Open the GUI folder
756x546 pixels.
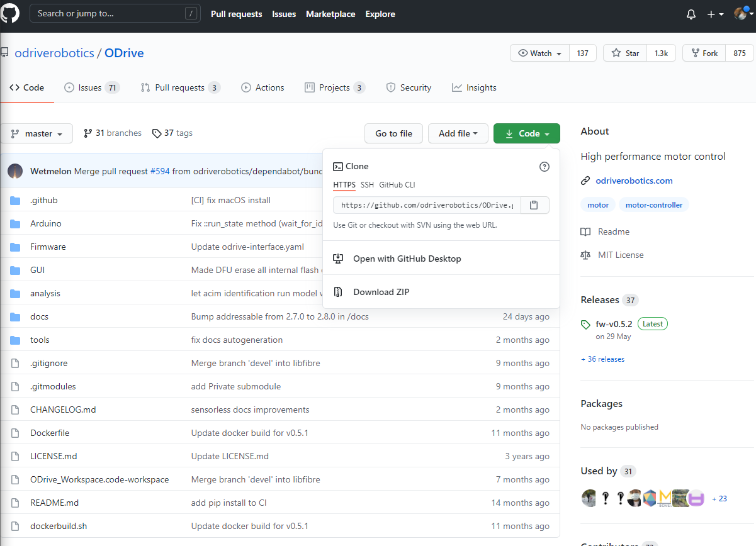point(37,270)
